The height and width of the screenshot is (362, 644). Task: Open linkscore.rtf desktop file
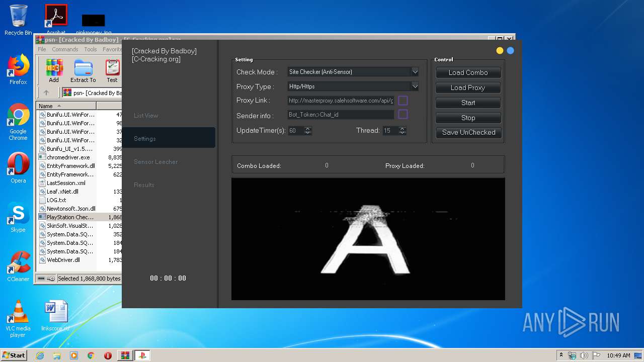(55, 316)
